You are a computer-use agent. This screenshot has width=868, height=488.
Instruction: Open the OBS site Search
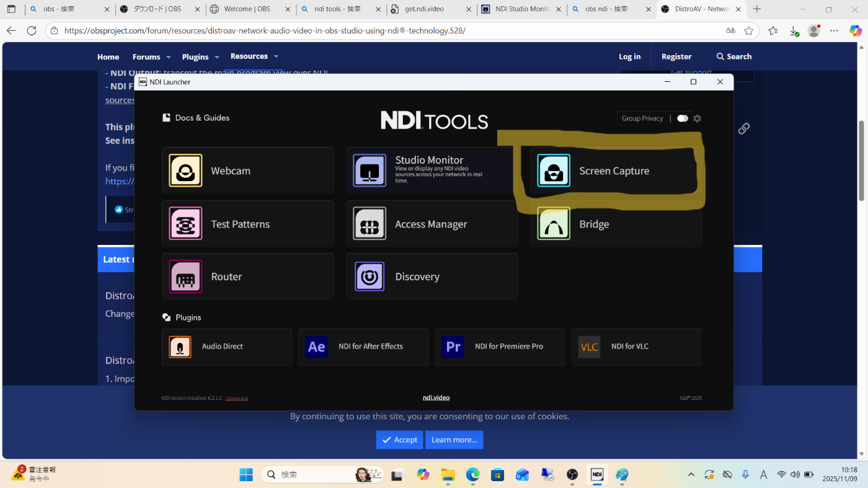(x=734, y=56)
